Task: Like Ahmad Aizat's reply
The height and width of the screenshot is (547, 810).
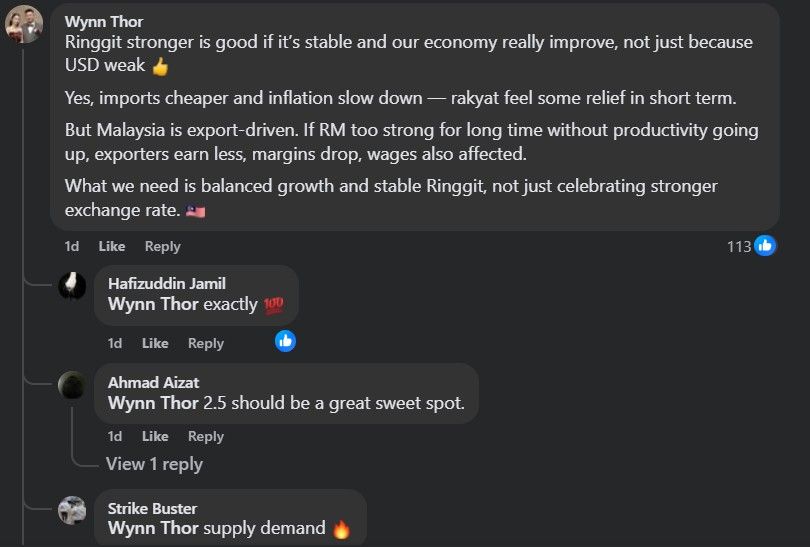Action: pyautogui.click(x=155, y=436)
